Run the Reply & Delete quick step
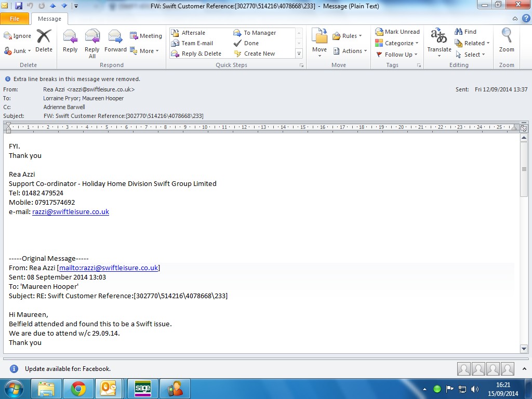 click(196, 54)
